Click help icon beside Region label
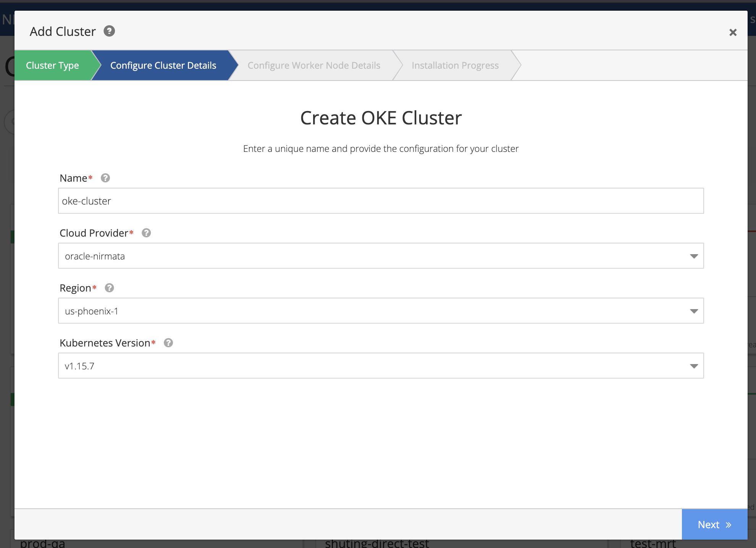Image resolution: width=756 pixels, height=548 pixels. (x=109, y=288)
